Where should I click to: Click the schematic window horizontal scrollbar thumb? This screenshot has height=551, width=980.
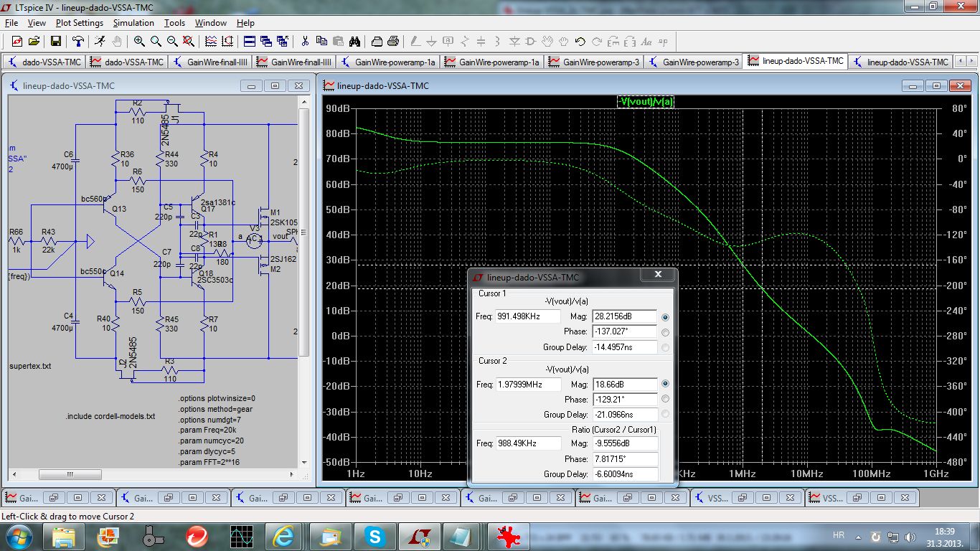pyautogui.click(x=70, y=475)
